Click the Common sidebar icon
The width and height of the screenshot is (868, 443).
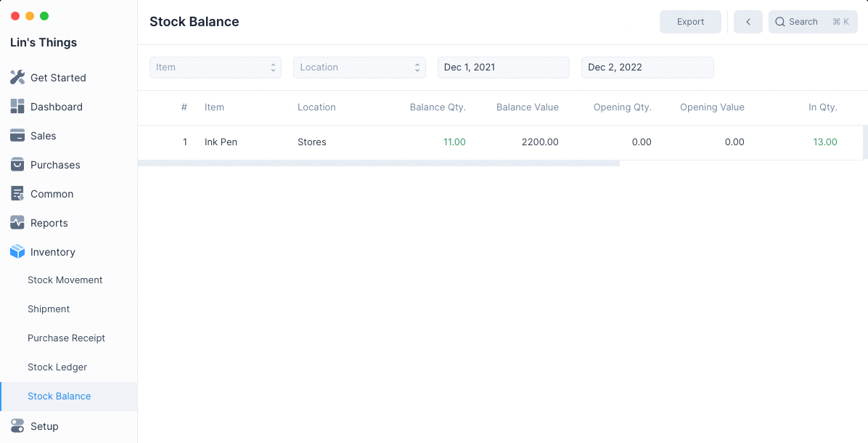[x=17, y=194]
